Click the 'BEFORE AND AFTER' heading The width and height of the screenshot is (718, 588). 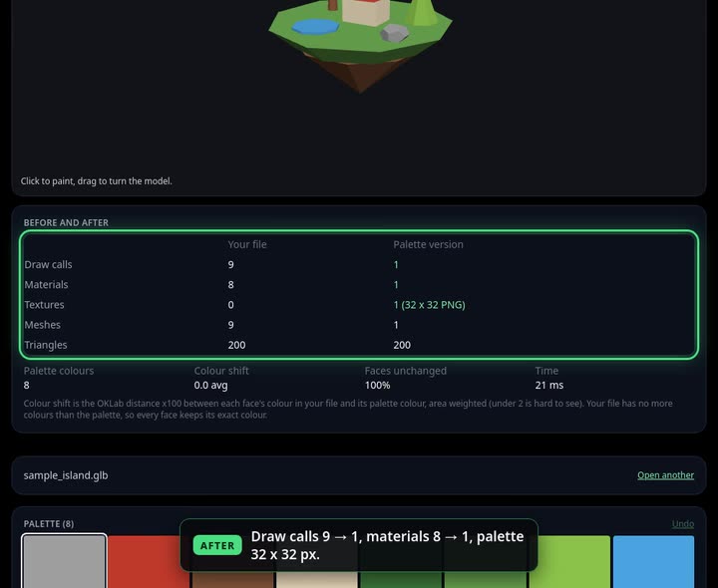(x=66, y=223)
